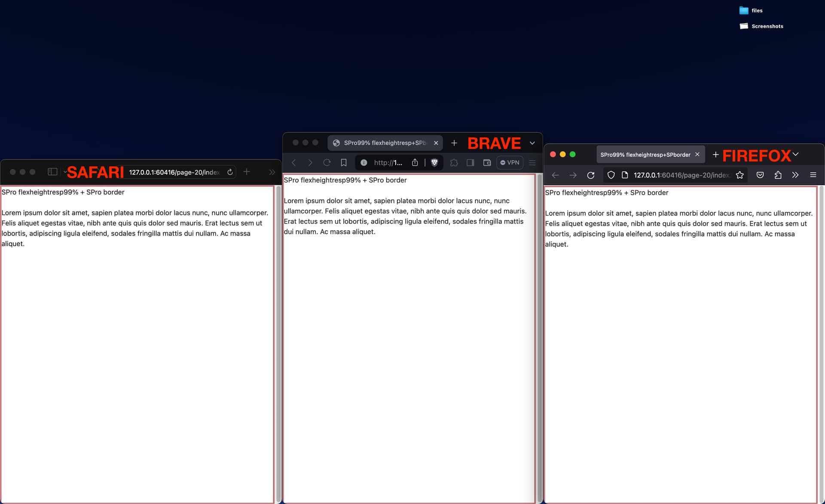Click the Safari address bar URL
This screenshot has width=825, height=504.
coord(174,172)
